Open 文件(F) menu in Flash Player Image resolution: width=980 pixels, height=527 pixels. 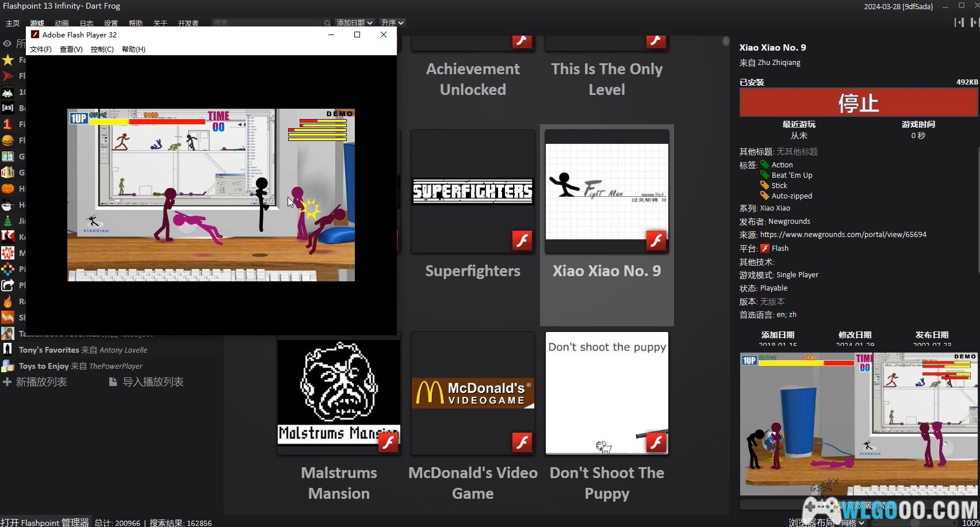click(41, 49)
